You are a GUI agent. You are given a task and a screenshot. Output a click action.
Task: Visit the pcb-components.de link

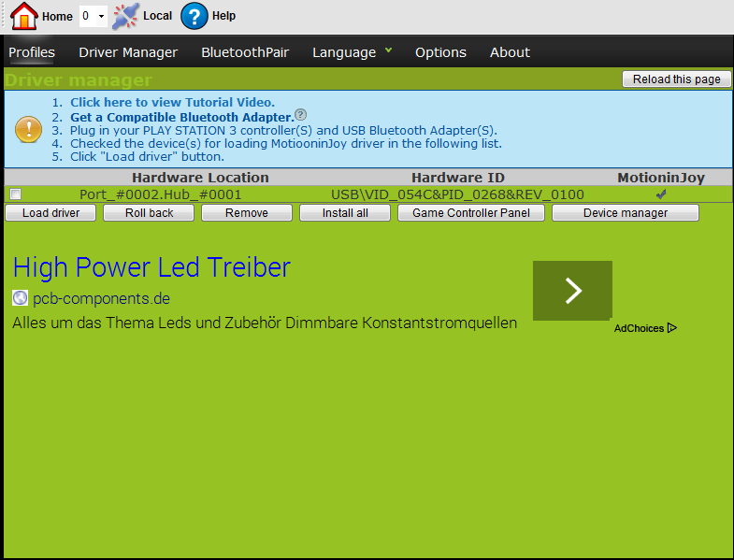101,298
